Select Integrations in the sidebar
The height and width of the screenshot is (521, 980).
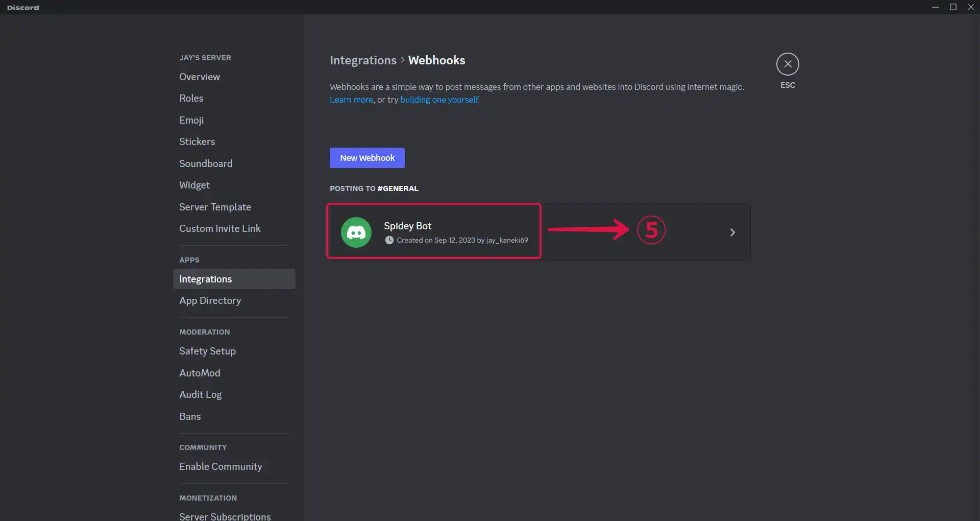234,279
